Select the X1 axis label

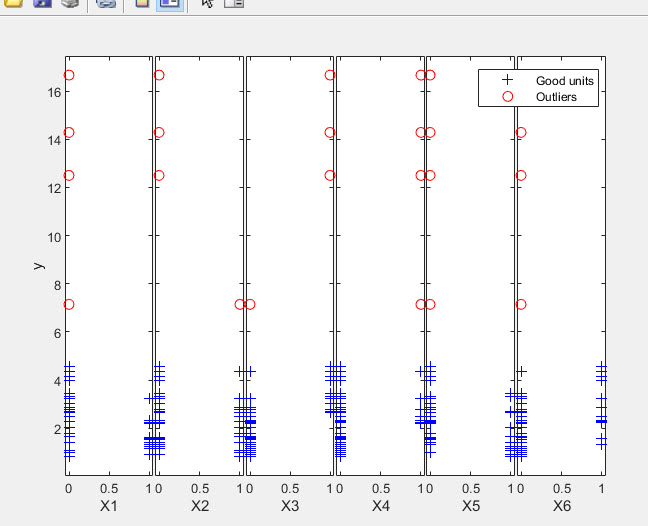point(109,507)
